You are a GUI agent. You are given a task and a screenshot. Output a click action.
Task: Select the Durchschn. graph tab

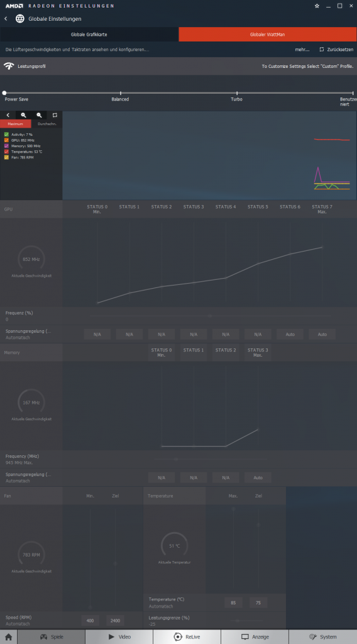(x=47, y=124)
